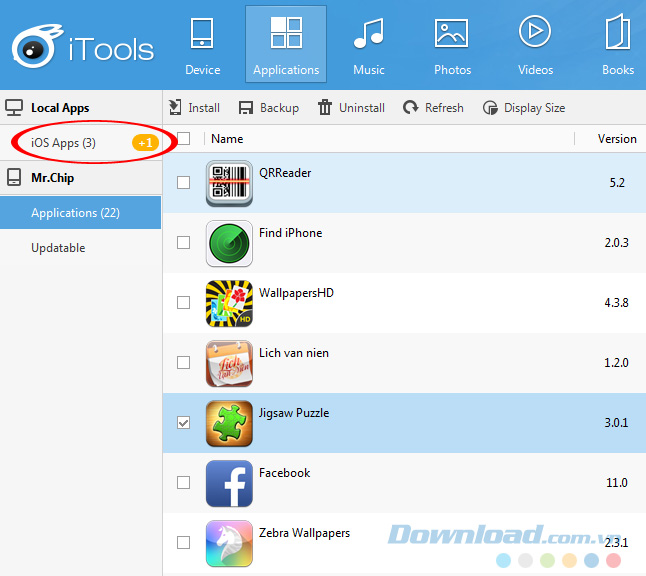Check the Facebook checkbox
Viewport: 646px width, 576px height.
(183, 482)
